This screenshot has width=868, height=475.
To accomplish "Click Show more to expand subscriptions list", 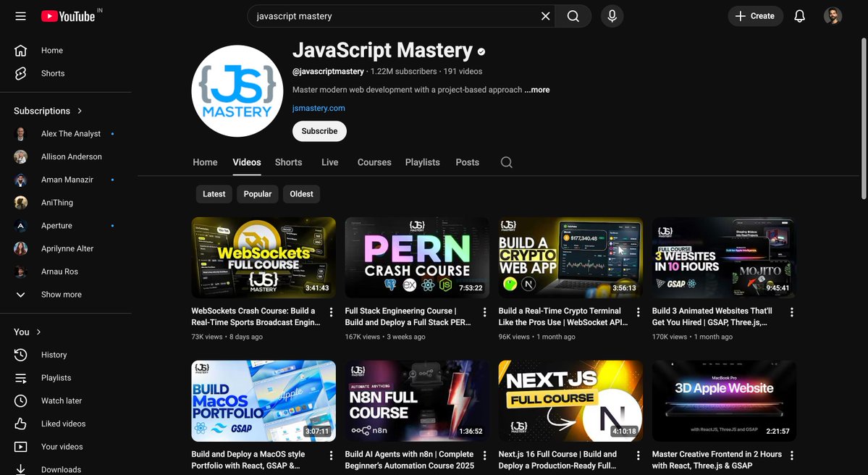I will point(61,294).
